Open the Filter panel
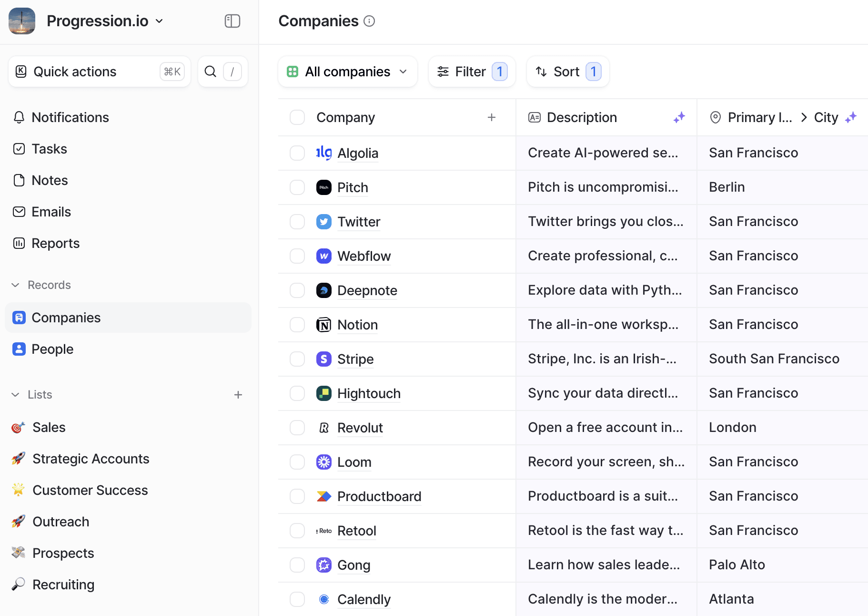 (471, 71)
